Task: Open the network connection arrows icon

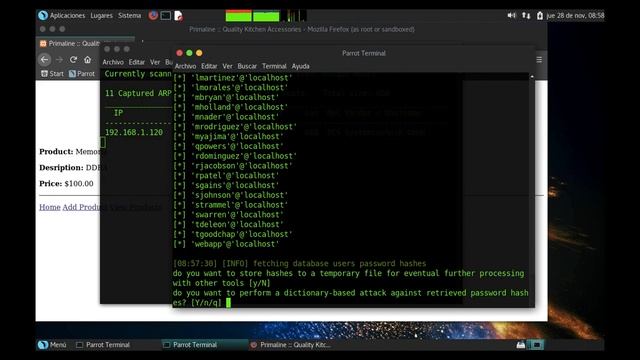Action: tap(526, 16)
